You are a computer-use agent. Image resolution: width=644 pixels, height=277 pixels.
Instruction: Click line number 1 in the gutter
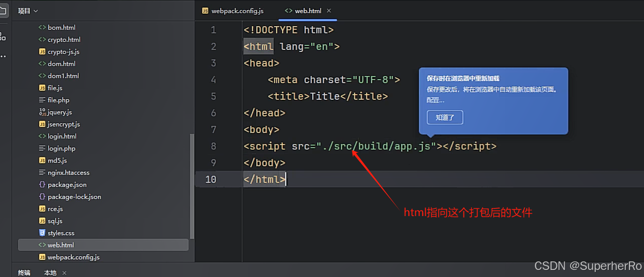click(x=214, y=30)
